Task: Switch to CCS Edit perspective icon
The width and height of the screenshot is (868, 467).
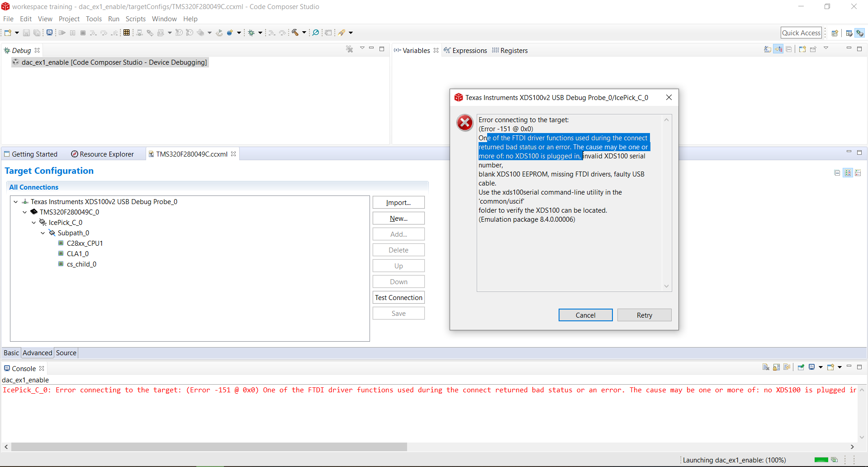Action: (x=849, y=33)
